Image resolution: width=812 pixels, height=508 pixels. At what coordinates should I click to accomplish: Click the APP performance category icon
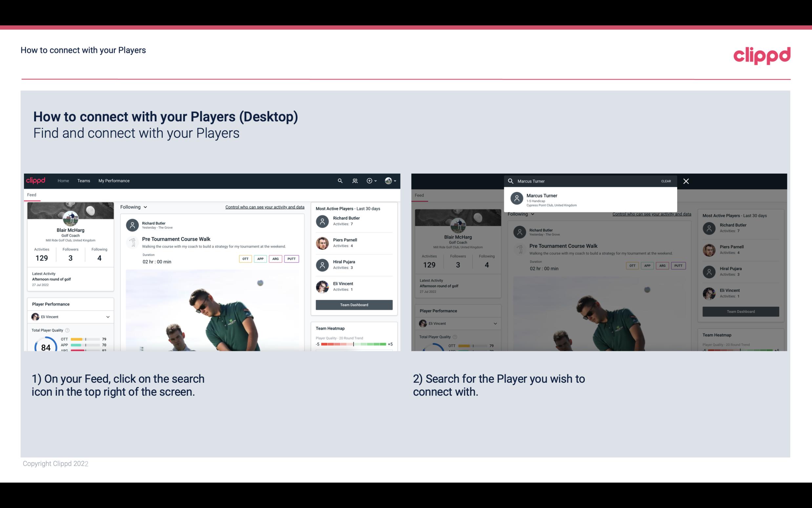tap(259, 259)
